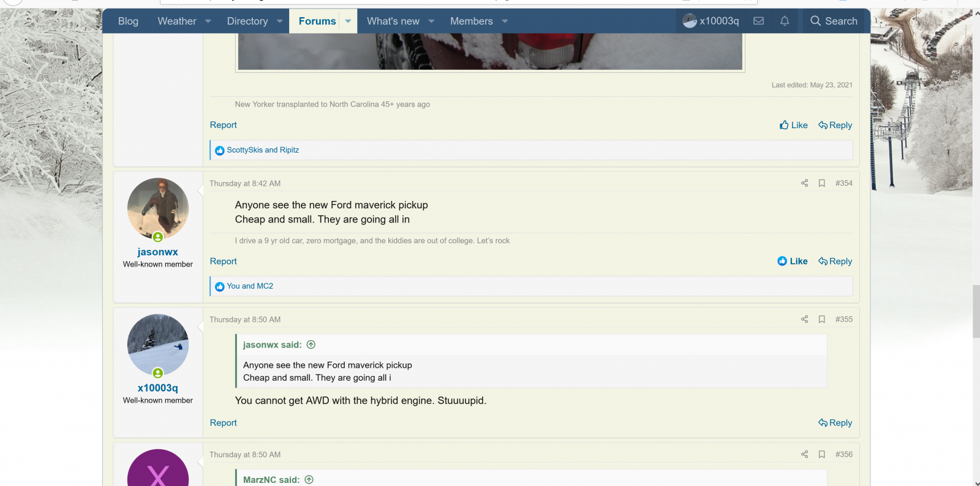This screenshot has width=980, height=486.
Task: Share post #355 via share icon
Action: 804,319
